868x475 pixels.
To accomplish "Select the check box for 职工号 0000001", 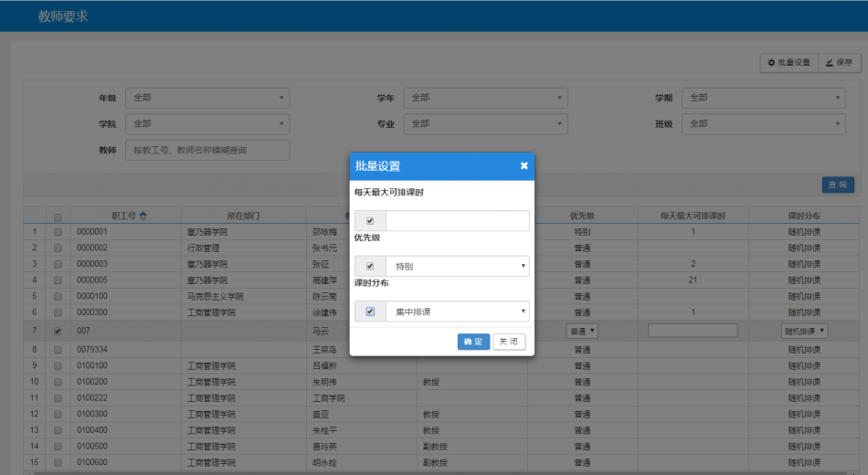I will click(x=58, y=232).
